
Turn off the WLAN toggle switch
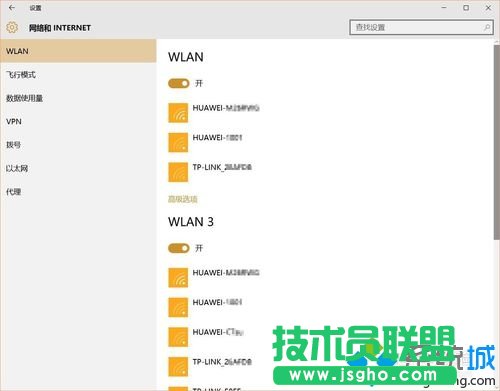click(179, 83)
